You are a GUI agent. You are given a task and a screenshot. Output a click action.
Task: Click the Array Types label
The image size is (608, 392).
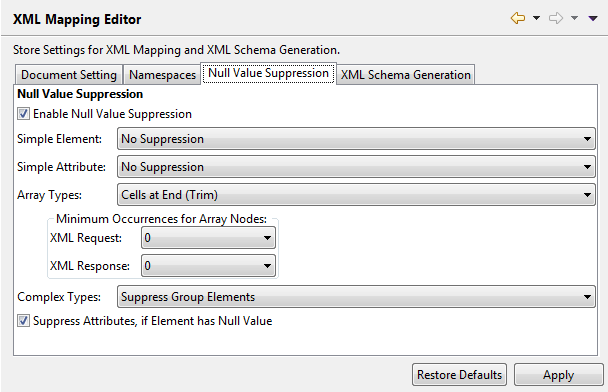(49, 195)
